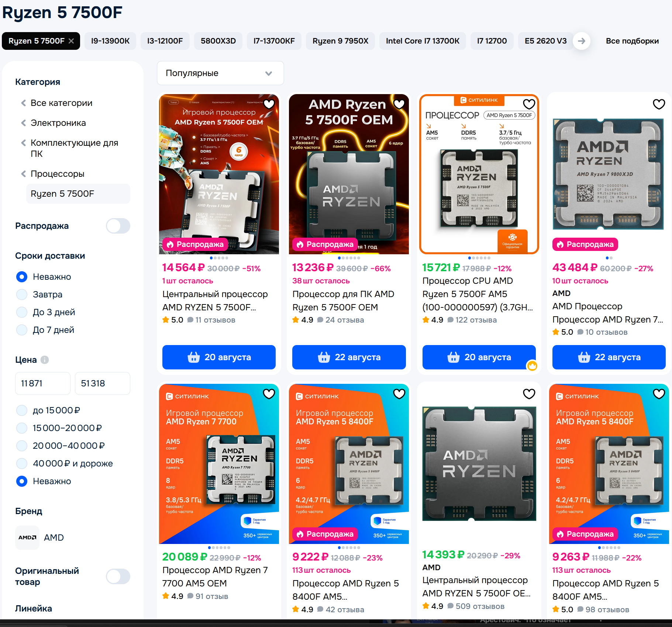Select the AMD brand filter label
This screenshot has height=627, width=672.
[54, 538]
